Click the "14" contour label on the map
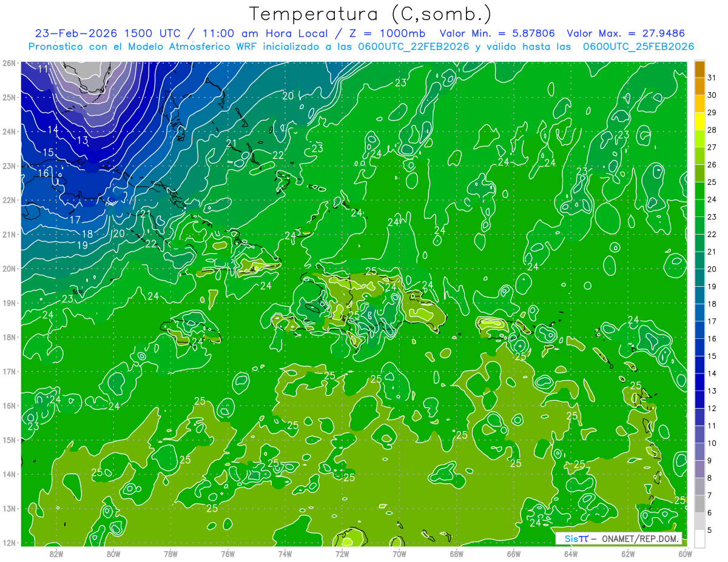Image resolution: width=728 pixels, height=562 pixels. click(x=53, y=130)
